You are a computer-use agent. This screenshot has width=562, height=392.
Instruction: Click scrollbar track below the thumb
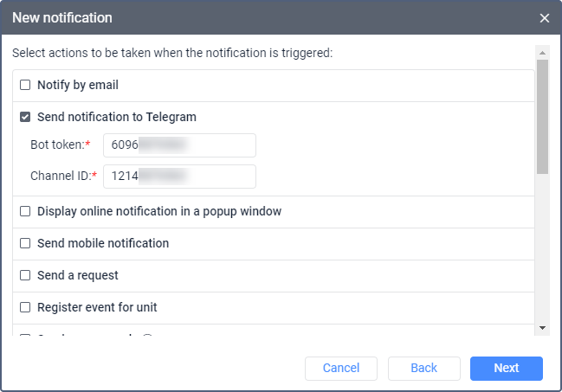pyautogui.click(x=542, y=251)
